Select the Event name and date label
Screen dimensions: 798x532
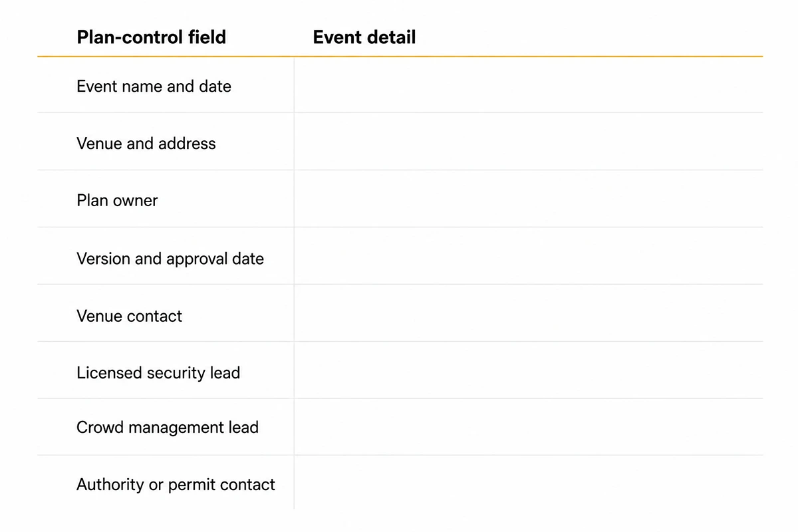(x=154, y=86)
